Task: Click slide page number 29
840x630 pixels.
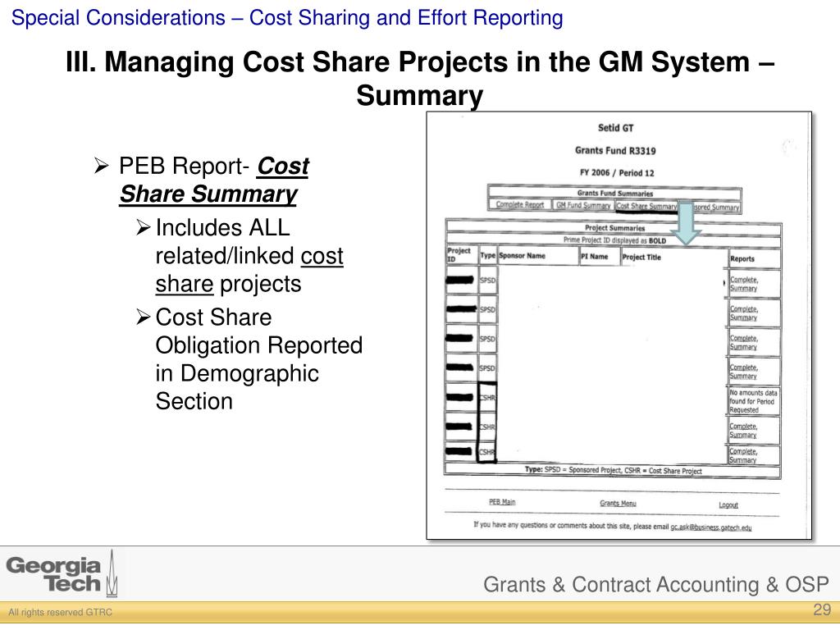Action: tap(822, 609)
